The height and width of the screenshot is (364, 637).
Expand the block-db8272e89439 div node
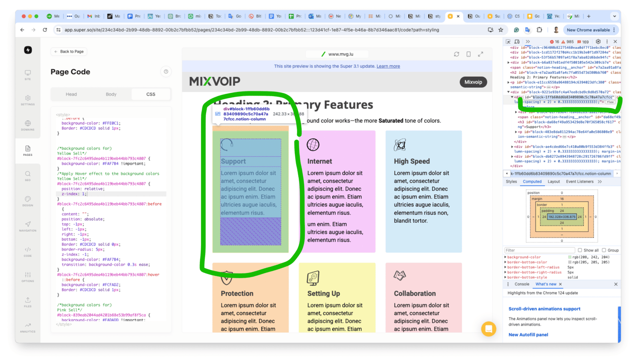click(x=512, y=156)
